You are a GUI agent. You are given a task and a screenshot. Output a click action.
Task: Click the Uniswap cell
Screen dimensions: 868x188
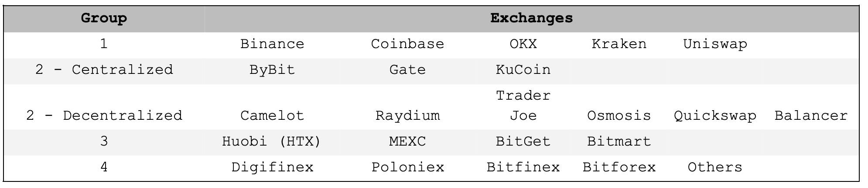click(x=715, y=44)
